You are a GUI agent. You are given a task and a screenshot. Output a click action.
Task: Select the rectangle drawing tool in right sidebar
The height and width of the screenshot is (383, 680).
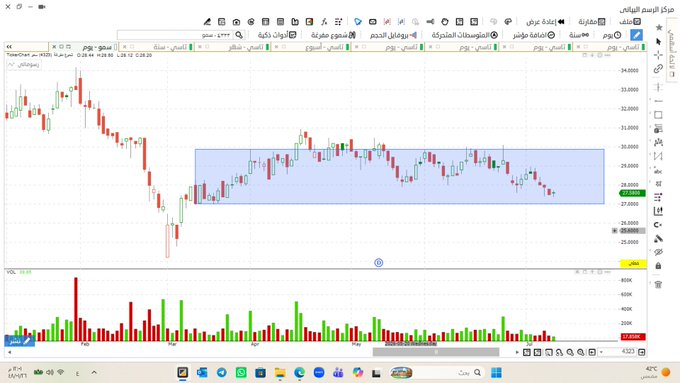tap(658, 115)
